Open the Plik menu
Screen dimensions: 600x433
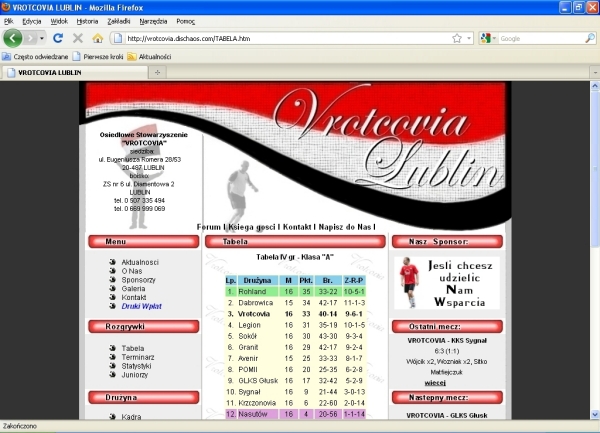(8, 21)
